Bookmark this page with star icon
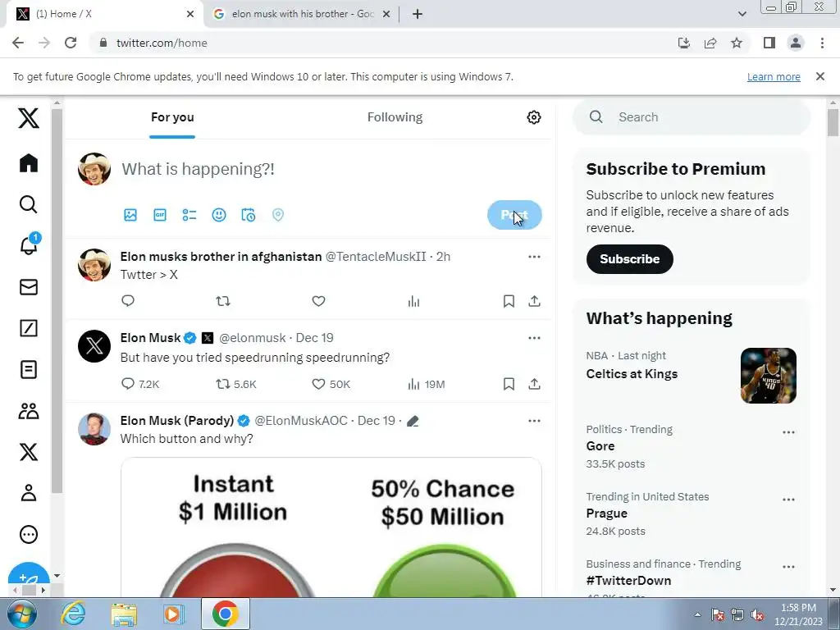This screenshot has width=840, height=630. tap(737, 43)
